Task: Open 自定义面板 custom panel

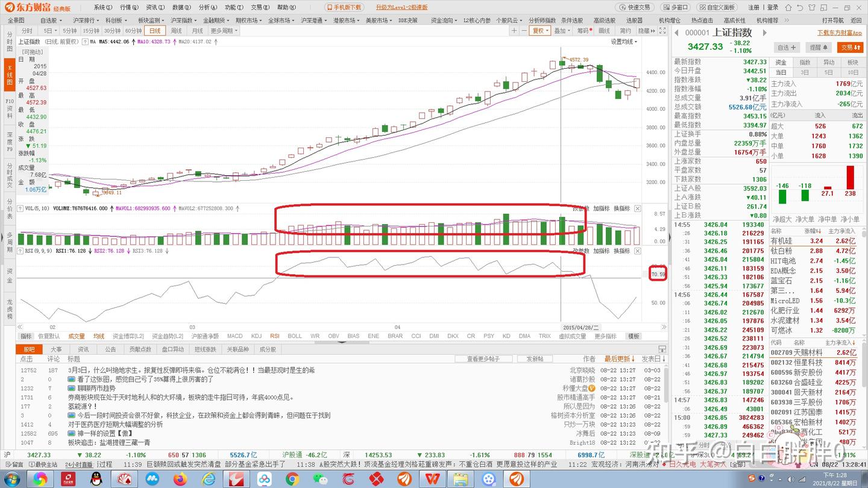Action: [x=717, y=7]
